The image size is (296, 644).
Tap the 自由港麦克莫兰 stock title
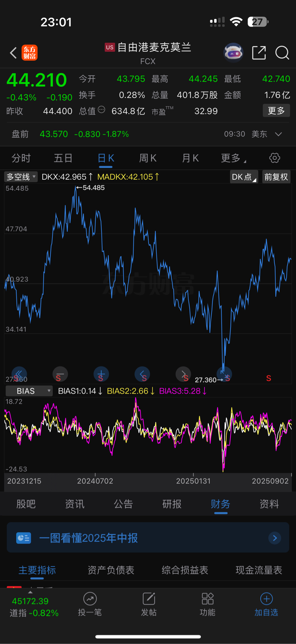pos(154,47)
